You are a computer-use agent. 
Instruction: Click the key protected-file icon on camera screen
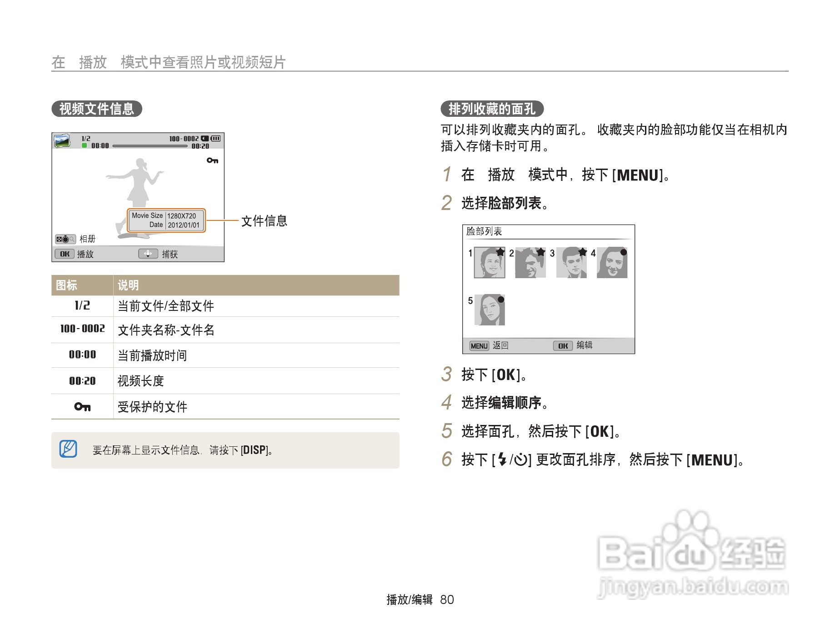click(212, 160)
